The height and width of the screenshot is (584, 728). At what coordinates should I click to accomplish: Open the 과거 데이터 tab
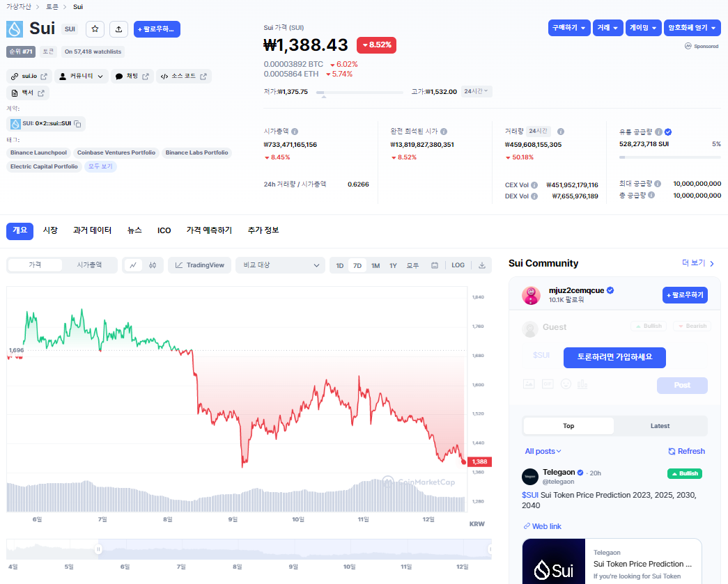click(x=92, y=230)
